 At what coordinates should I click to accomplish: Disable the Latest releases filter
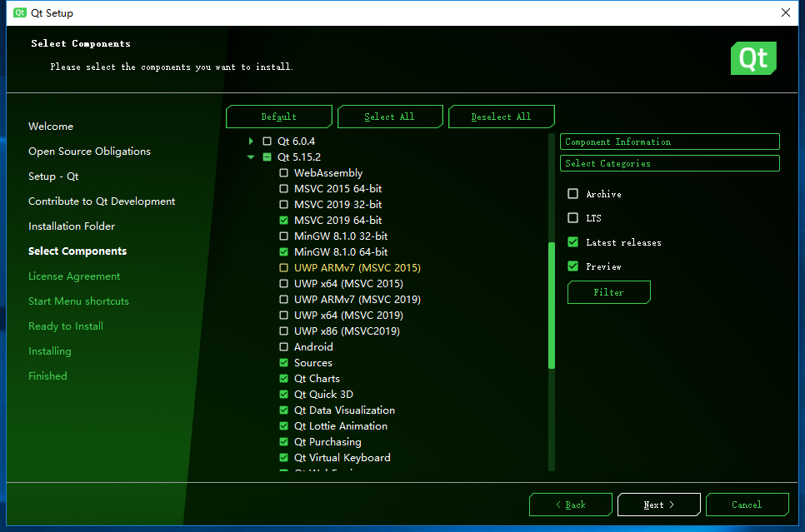coord(573,242)
